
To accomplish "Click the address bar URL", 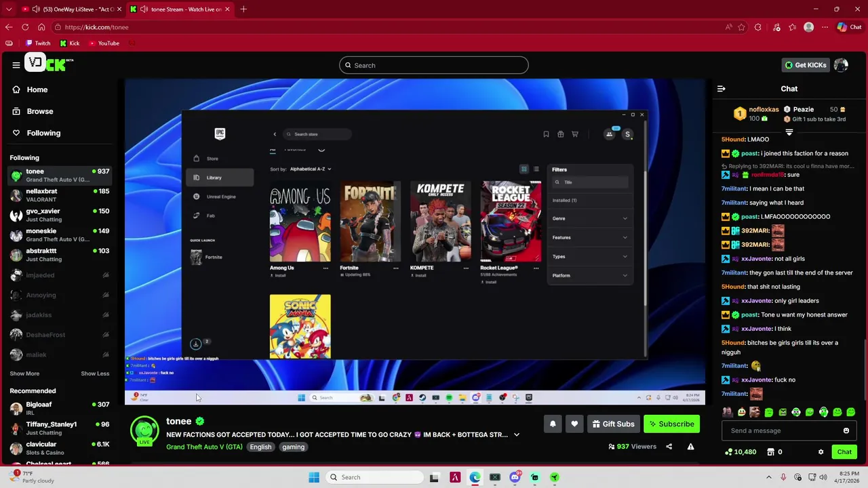I will [x=97, y=27].
